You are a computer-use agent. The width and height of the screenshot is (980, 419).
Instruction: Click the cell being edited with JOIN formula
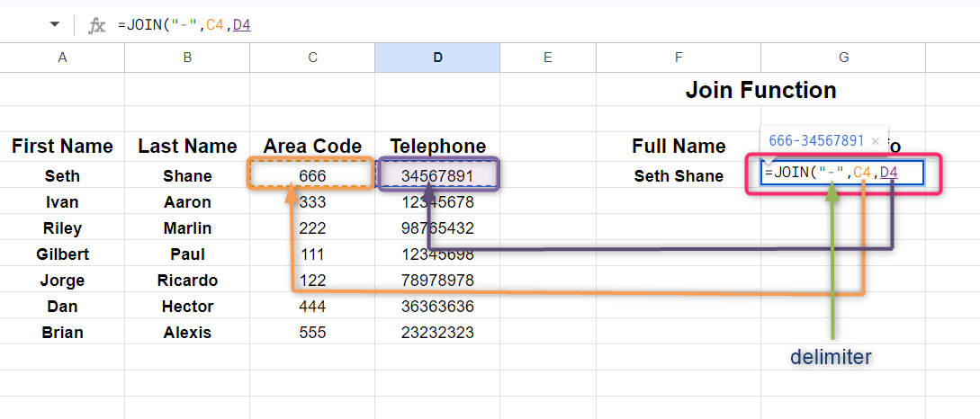click(x=841, y=173)
